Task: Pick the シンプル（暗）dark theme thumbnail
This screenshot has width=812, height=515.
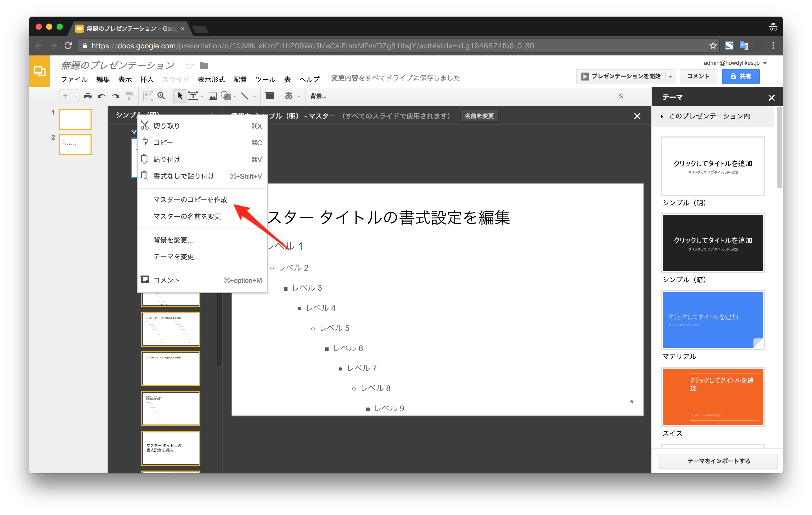Action: tap(713, 243)
